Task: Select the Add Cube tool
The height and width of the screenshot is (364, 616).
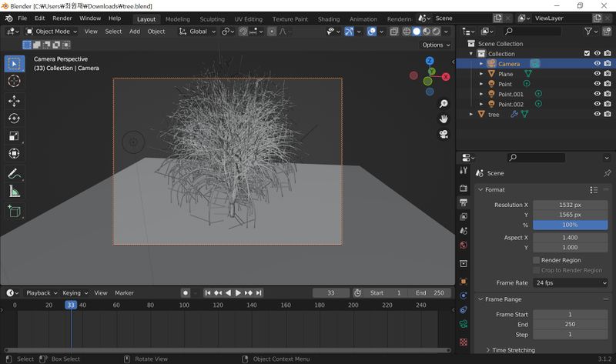Action: 14,211
